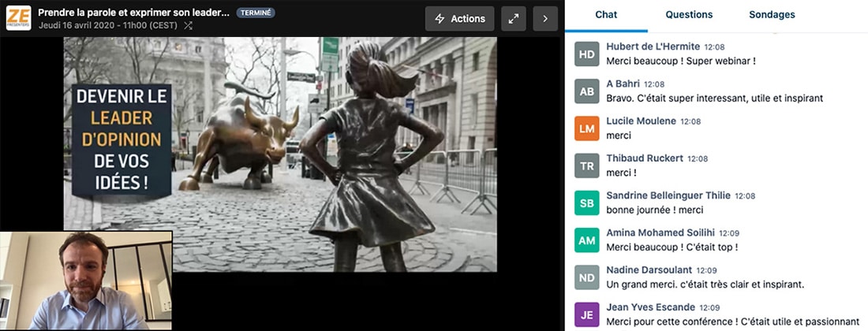868x331 pixels.
Task: Open the Questions tab
Action: coord(689,15)
